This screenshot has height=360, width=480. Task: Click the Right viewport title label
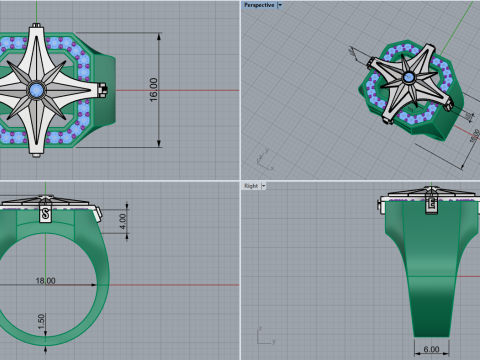point(251,186)
